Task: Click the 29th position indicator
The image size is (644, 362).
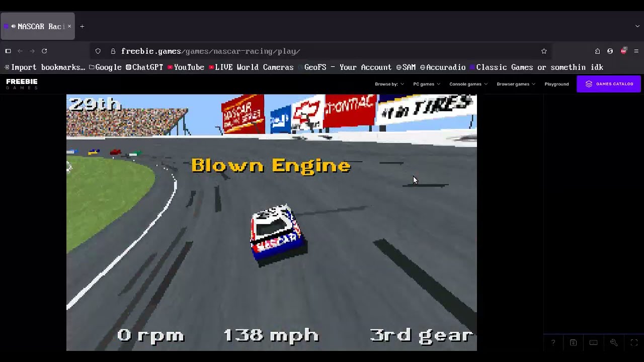Action: click(x=95, y=104)
